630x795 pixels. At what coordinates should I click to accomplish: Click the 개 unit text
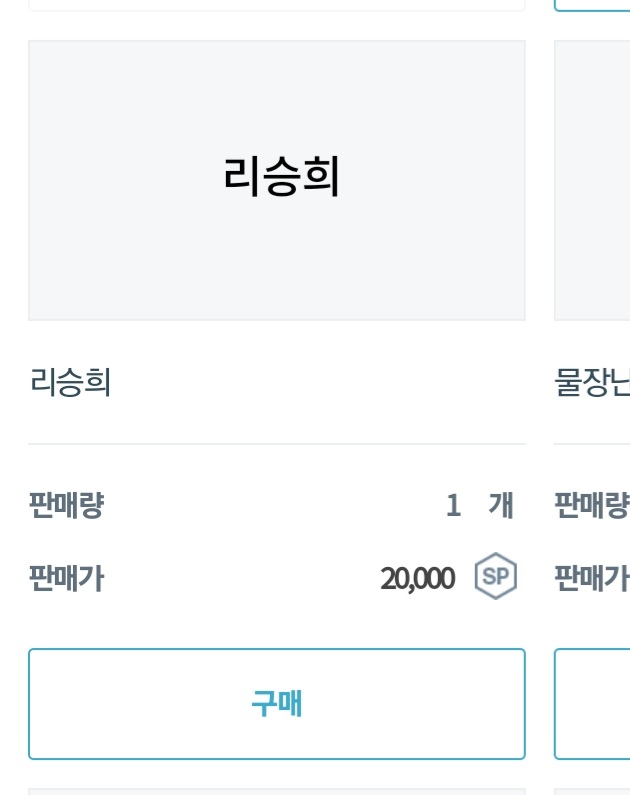pos(500,506)
